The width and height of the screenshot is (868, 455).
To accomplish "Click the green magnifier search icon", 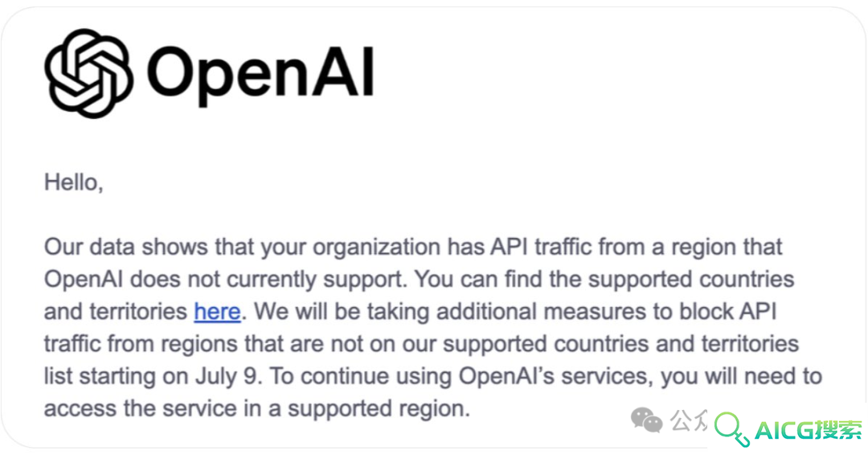I will [732, 429].
